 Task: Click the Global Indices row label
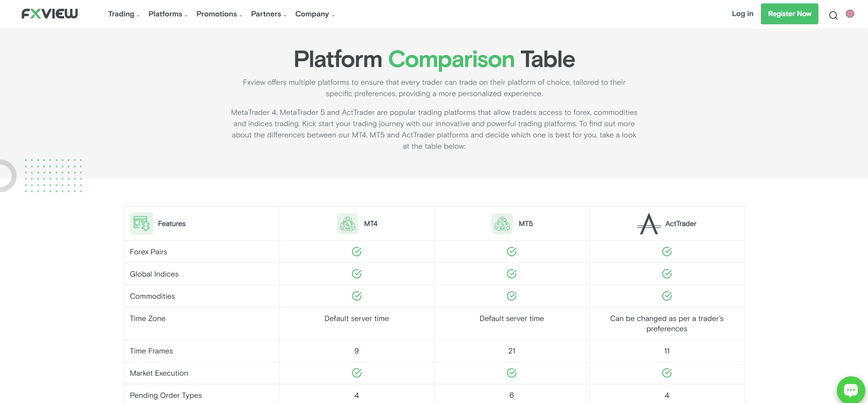(x=154, y=274)
